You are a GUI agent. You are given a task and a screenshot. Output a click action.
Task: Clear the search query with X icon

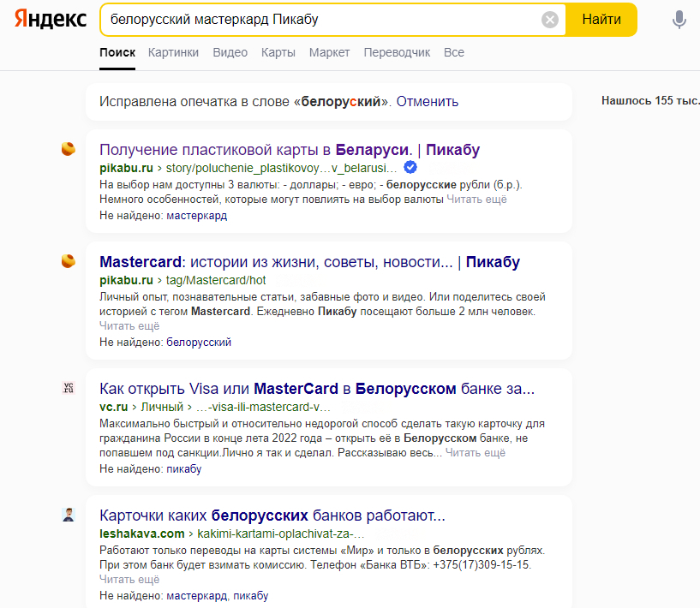point(550,20)
